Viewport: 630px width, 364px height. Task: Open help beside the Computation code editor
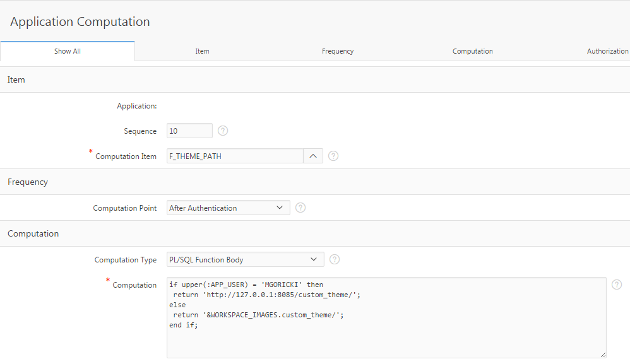616,284
